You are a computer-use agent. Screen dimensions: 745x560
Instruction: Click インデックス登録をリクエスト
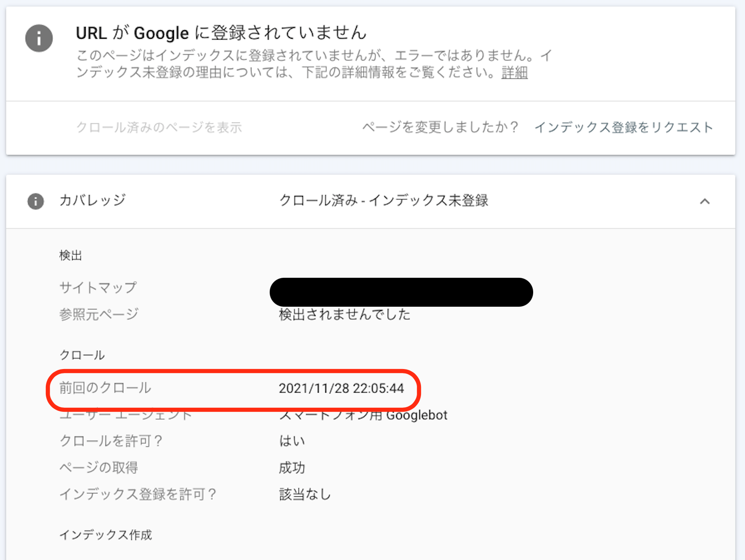tap(624, 127)
